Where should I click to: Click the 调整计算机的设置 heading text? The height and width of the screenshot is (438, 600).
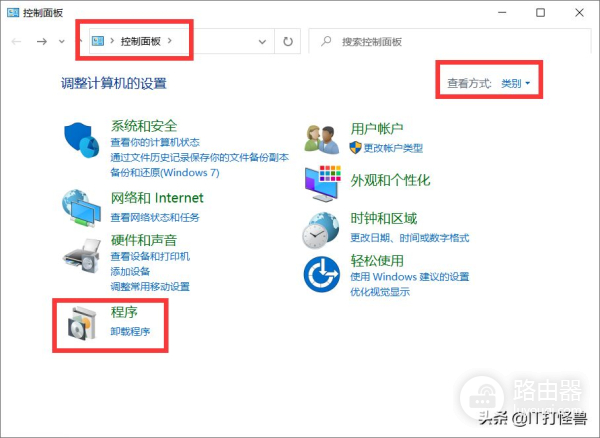(x=114, y=83)
